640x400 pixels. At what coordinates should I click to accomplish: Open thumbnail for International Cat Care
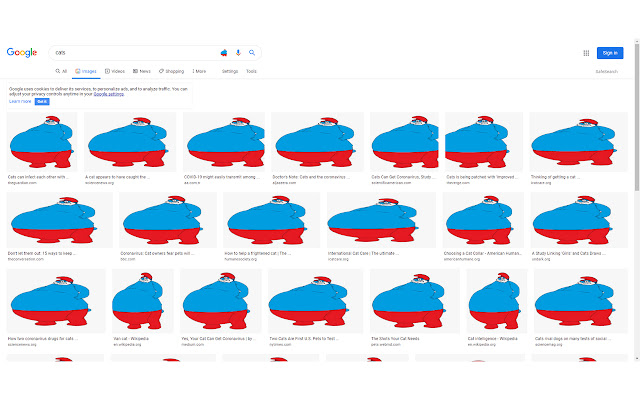381,220
